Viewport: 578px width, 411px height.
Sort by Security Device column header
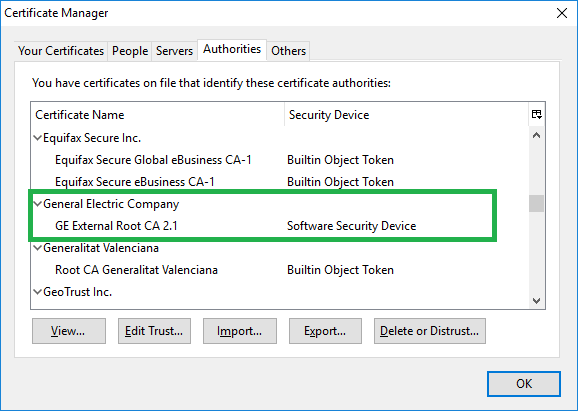tap(407, 115)
